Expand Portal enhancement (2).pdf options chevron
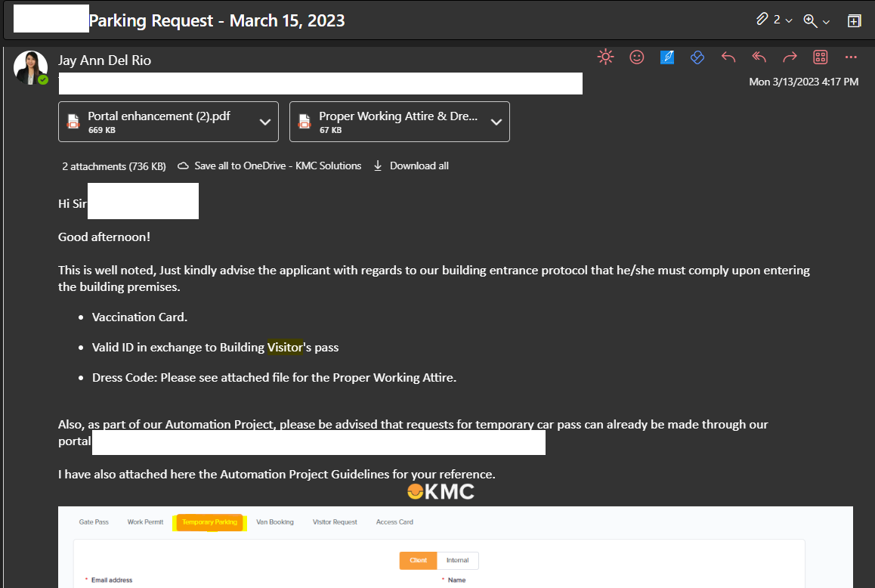The width and height of the screenshot is (875, 588). pyautogui.click(x=265, y=122)
